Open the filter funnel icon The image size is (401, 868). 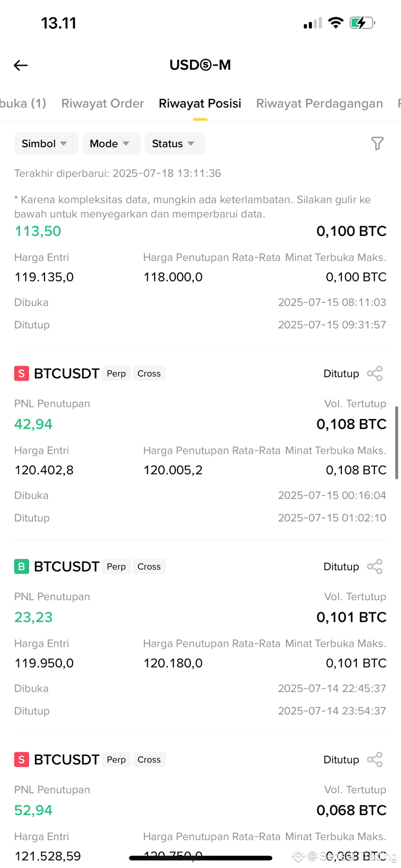click(x=377, y=143)
